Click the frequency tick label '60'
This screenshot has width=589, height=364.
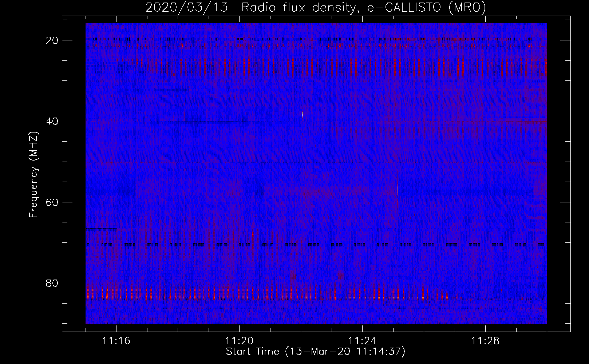pos(52,202)
